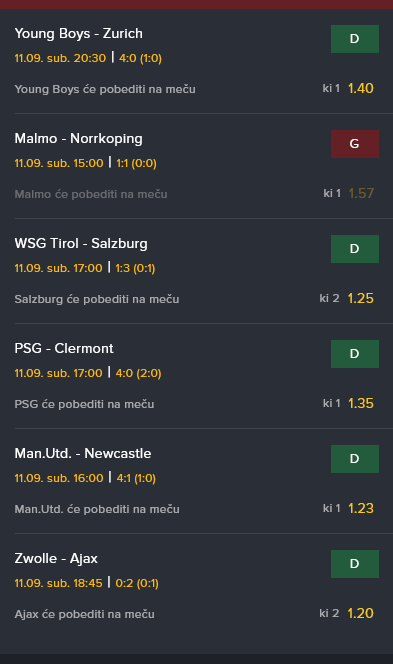Open the Zwolle - Ajax match title

coord(56,559)
